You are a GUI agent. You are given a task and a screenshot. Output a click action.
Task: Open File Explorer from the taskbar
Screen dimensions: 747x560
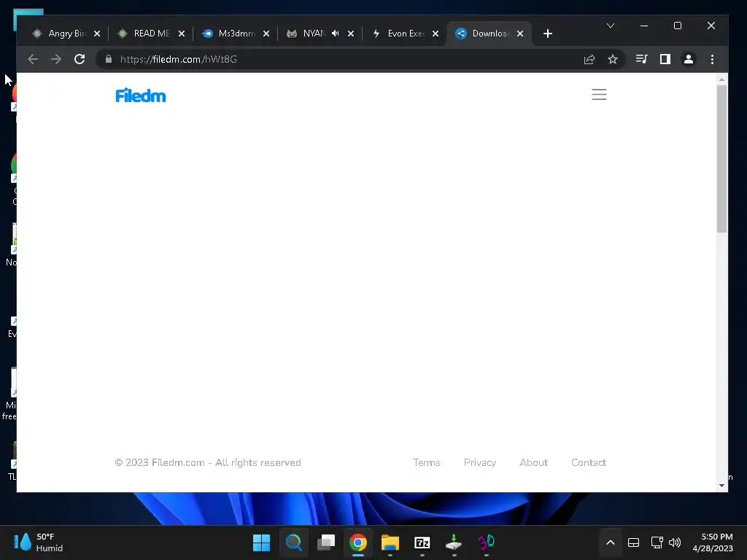(390, 542)
